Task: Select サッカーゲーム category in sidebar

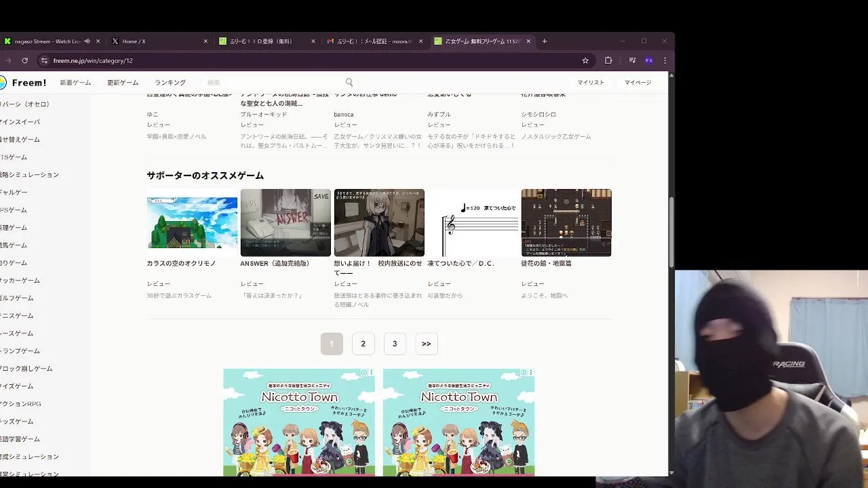Action: [20, 281]
